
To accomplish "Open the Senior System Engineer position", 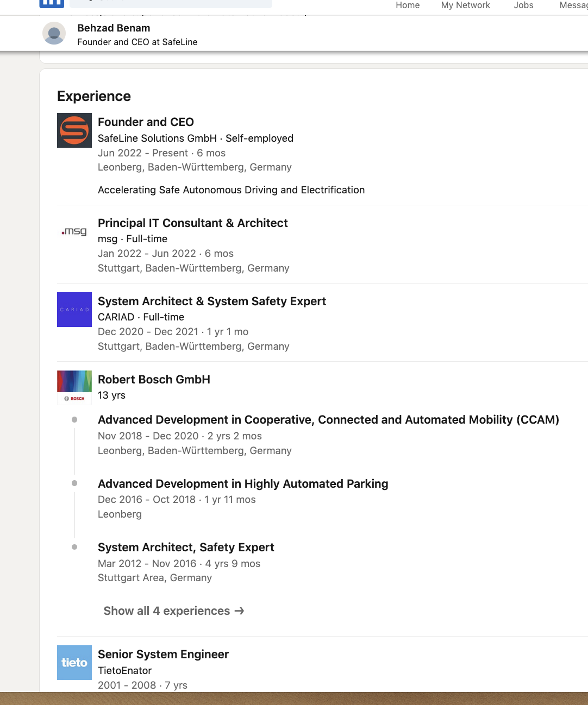I will 163,654.
